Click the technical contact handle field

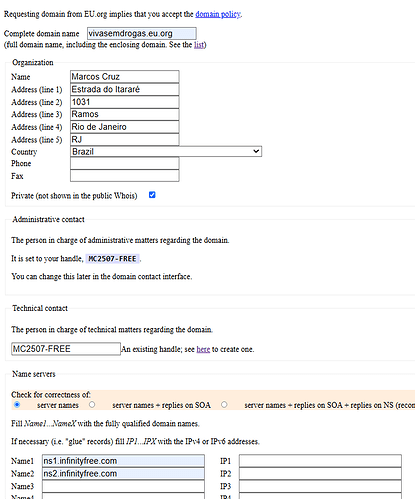point(66,349)
